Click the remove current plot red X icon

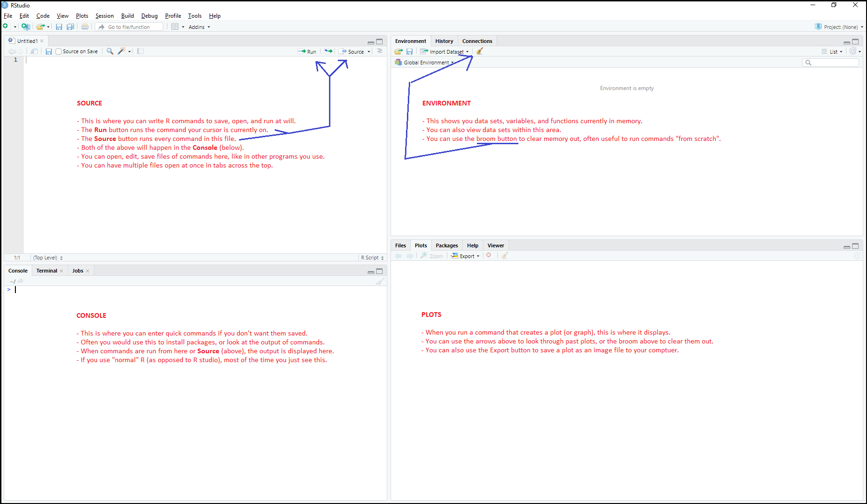(x=489, y=255)
